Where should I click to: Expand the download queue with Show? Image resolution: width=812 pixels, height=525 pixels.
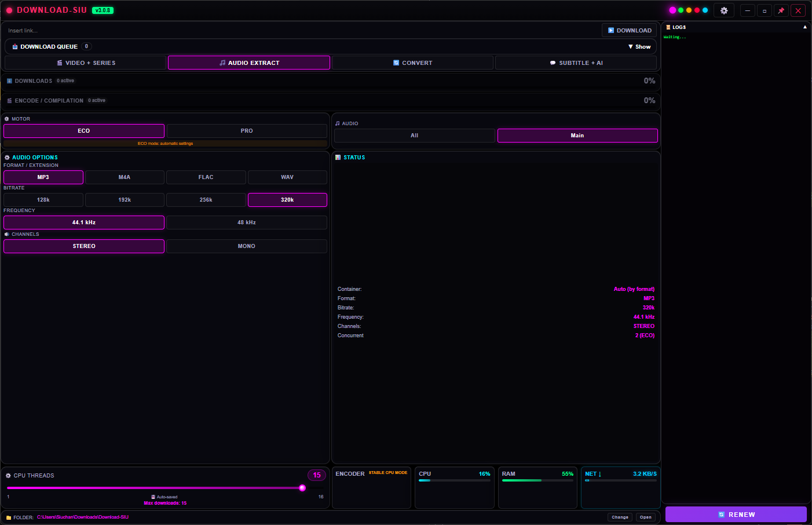click(639, 47)
